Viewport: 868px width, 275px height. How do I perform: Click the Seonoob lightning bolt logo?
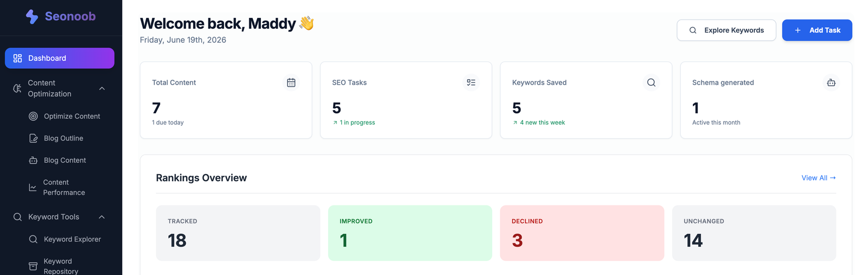pyautogui.click(x=32, y=17)
